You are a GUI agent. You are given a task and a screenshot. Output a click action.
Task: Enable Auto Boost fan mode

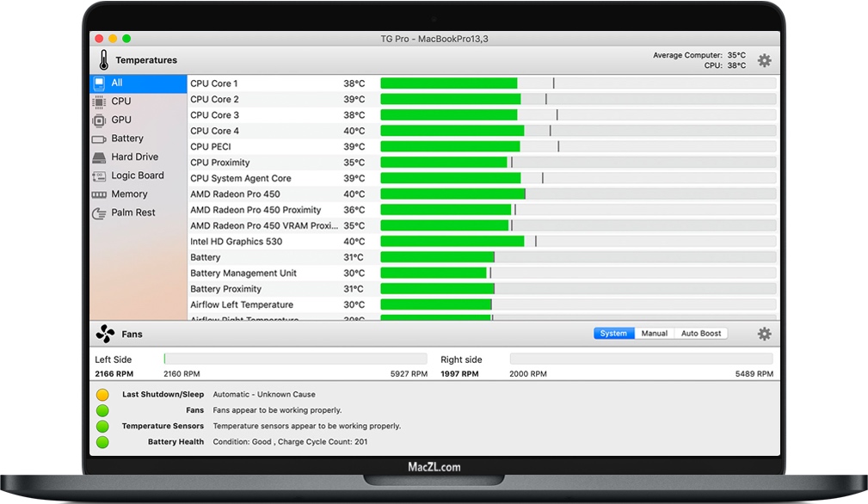click(701, 334)
